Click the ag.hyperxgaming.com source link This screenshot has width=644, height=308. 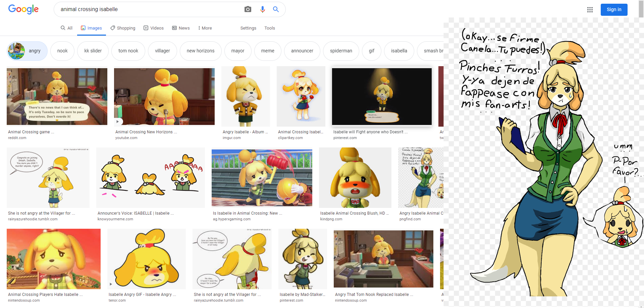click(x=232, y=219)
